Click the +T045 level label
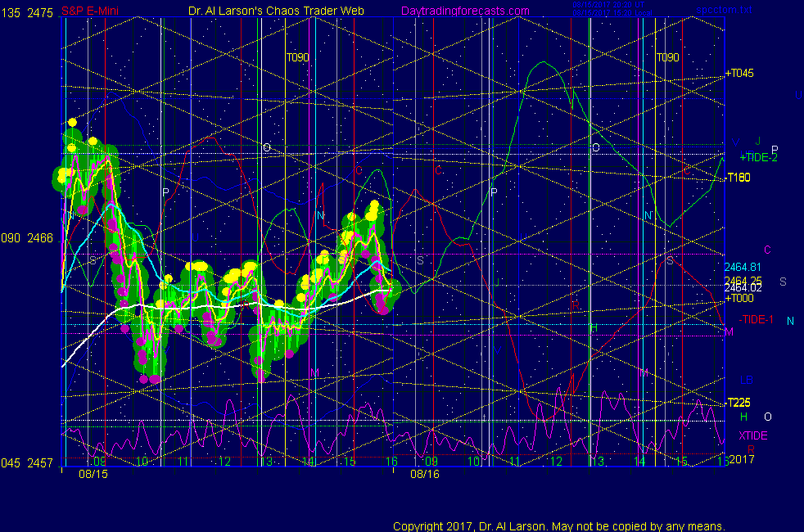804x532 pixels. pos(739,74)
